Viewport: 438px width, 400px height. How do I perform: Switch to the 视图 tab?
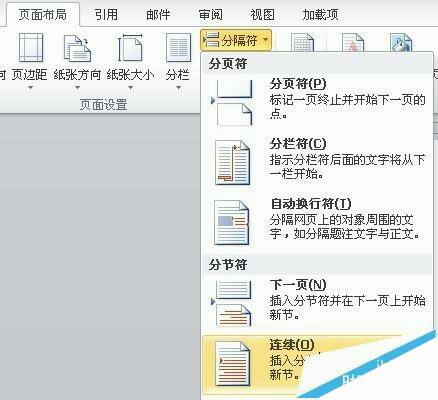pos(262,15)
